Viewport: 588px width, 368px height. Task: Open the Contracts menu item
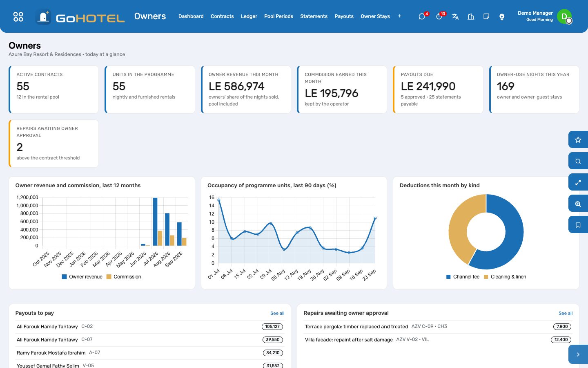pyautogui.click(x=222, y=16)
